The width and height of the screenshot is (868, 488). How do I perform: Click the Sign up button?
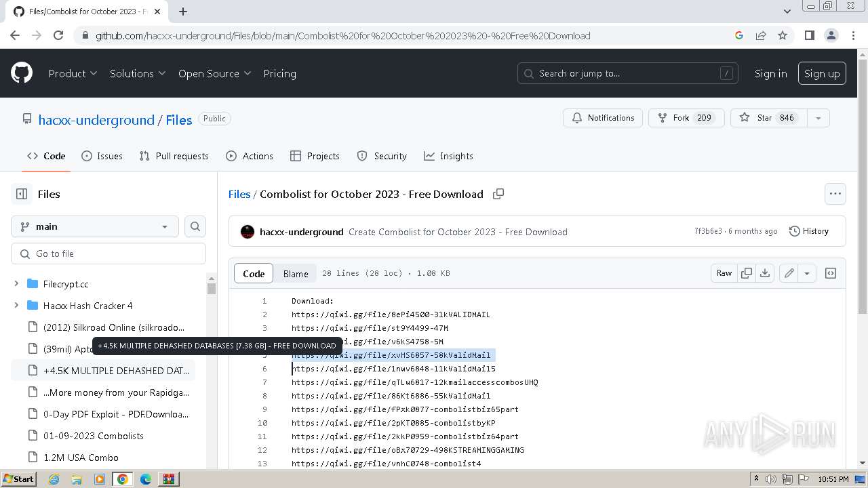(822, 73)
